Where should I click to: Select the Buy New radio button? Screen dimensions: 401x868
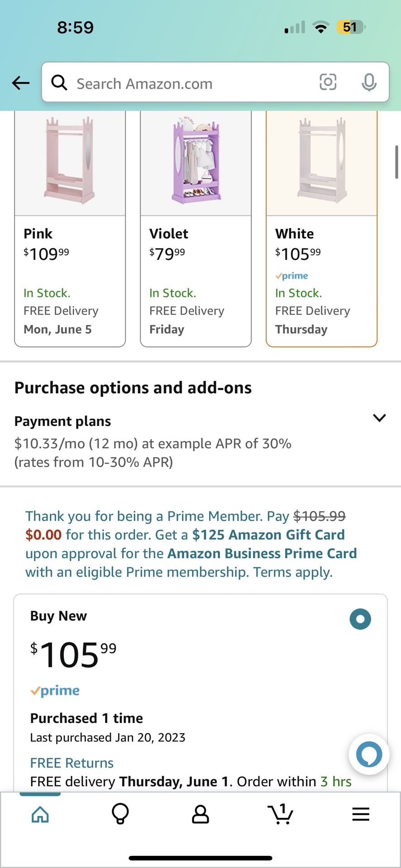coord(360,619)
